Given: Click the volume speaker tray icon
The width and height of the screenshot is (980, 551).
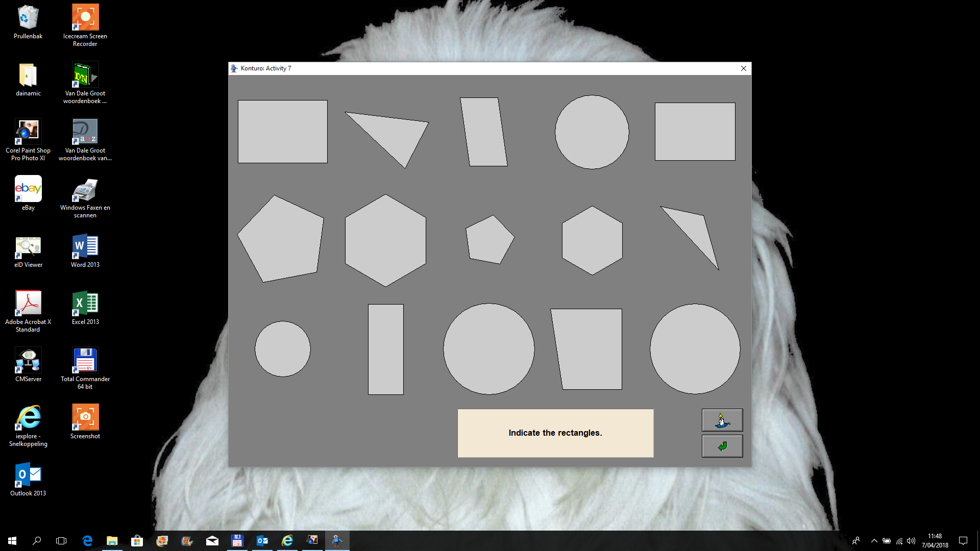Looking at the screenshot, I should pos(911,541).
